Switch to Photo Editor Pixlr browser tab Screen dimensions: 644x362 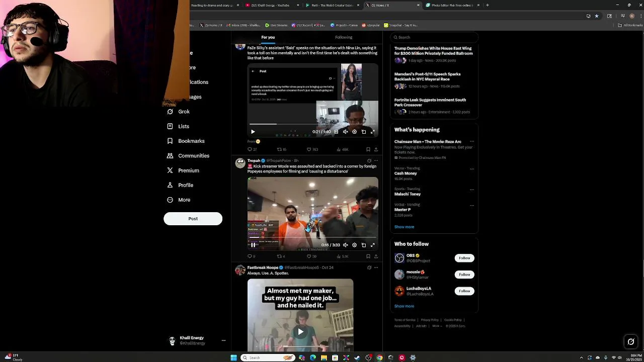pos(453,5)
